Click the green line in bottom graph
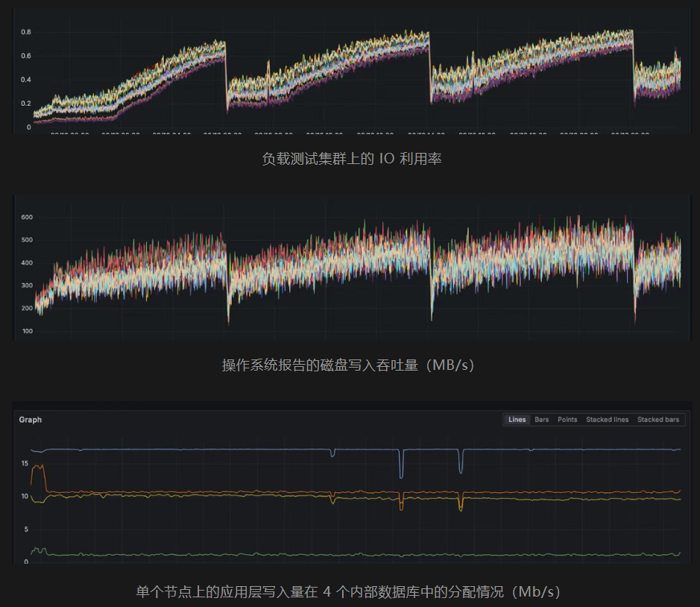 coord(224,555)
